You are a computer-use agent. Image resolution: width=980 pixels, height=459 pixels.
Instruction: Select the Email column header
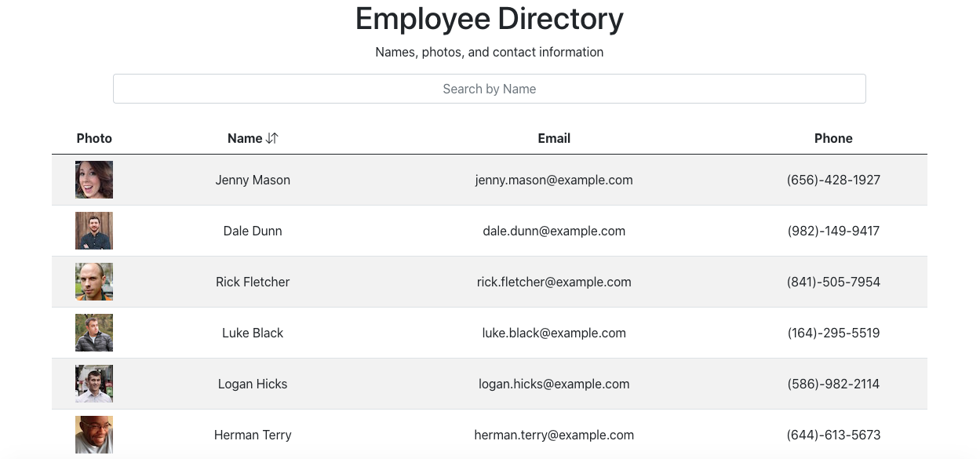click(554, 138)
